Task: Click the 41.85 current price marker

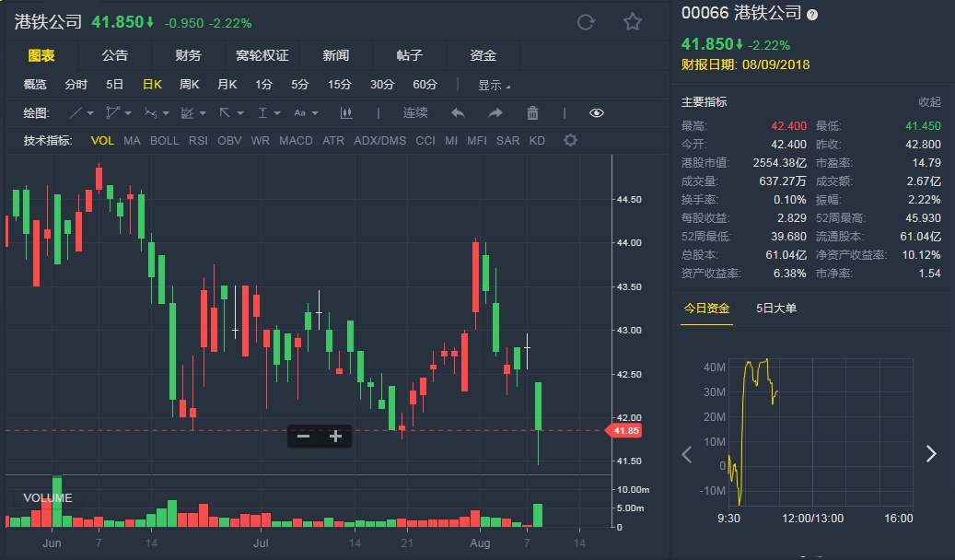Action: click(x=623, y=431)
